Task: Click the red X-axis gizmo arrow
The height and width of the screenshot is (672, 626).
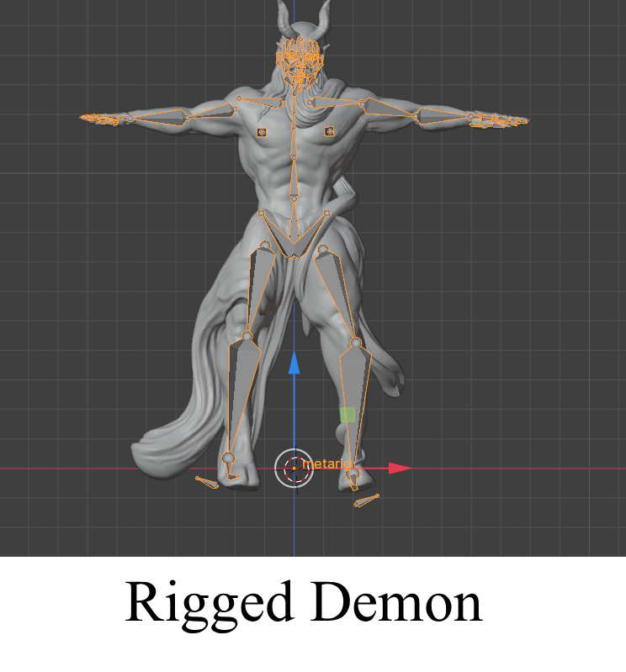Action: pos(399,468)
